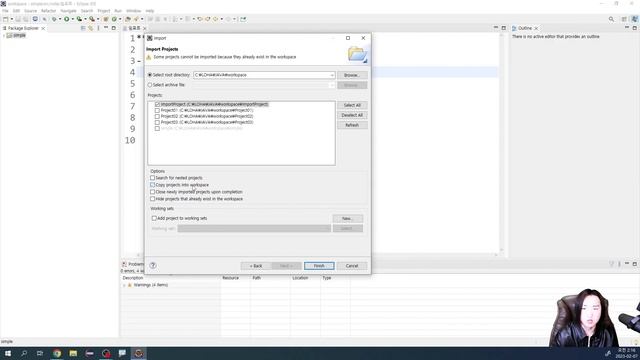
Task: Open the Project menu
Action: (x=104, y=11)
